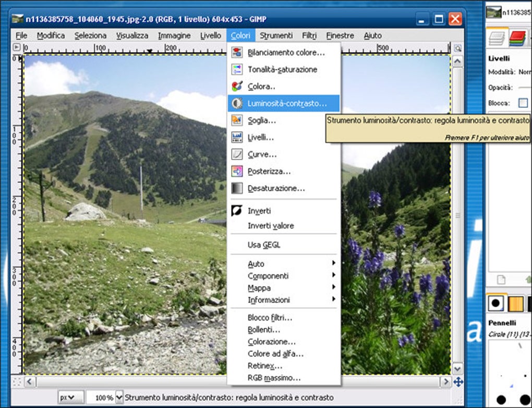Open the Filtri menu

click(x=309, y=35)
